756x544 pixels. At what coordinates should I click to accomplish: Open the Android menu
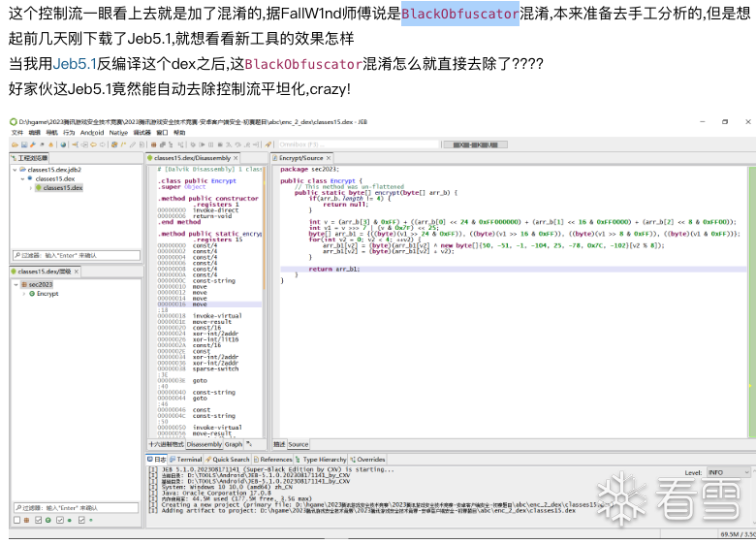click(x=92, y=133)
